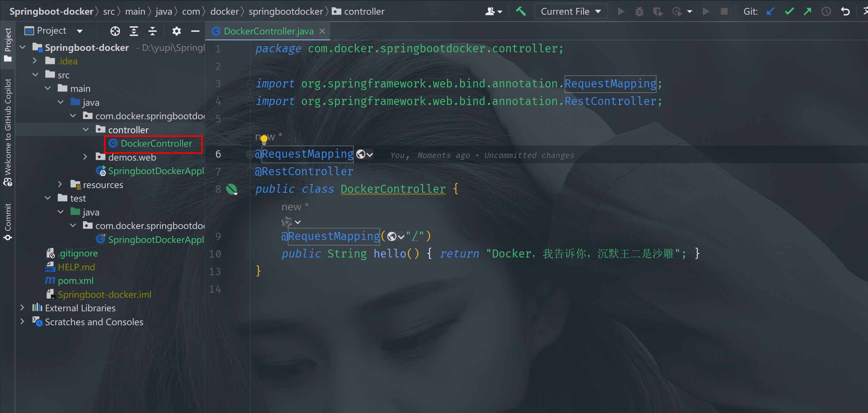Expand the External Libraries node
The width and height of the screenshot is (868, 413).
22,308
